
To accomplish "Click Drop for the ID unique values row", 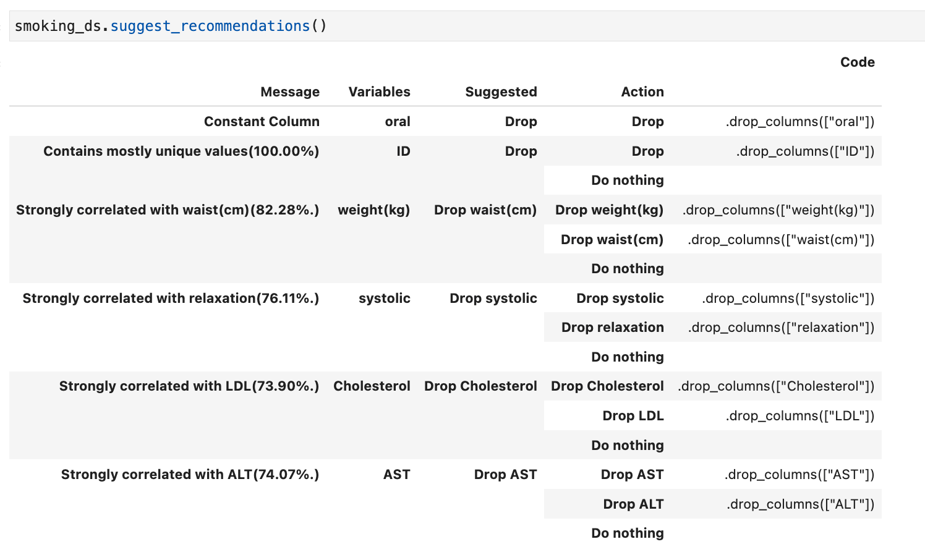I will click(647, 151).
